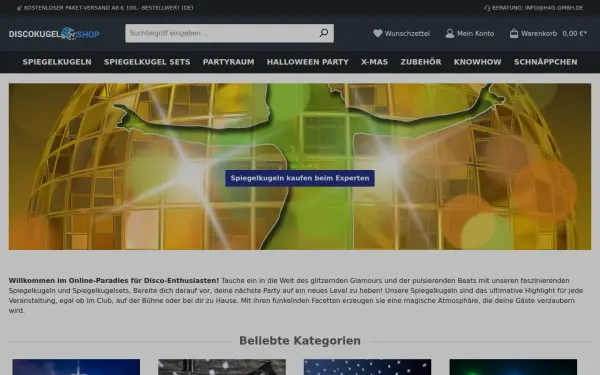
Task: Click the headset icon beside Beratung
Action: [x=487, y=8]
